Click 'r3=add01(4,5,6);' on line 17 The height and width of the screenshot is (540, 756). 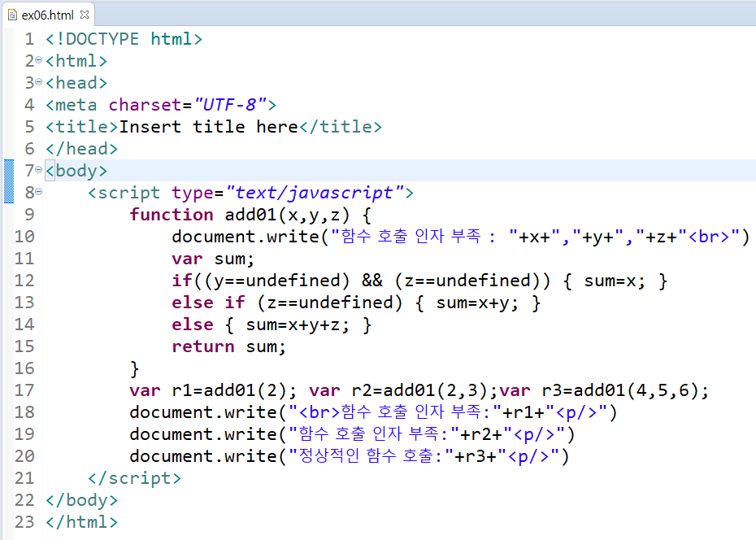pos(626,390)
